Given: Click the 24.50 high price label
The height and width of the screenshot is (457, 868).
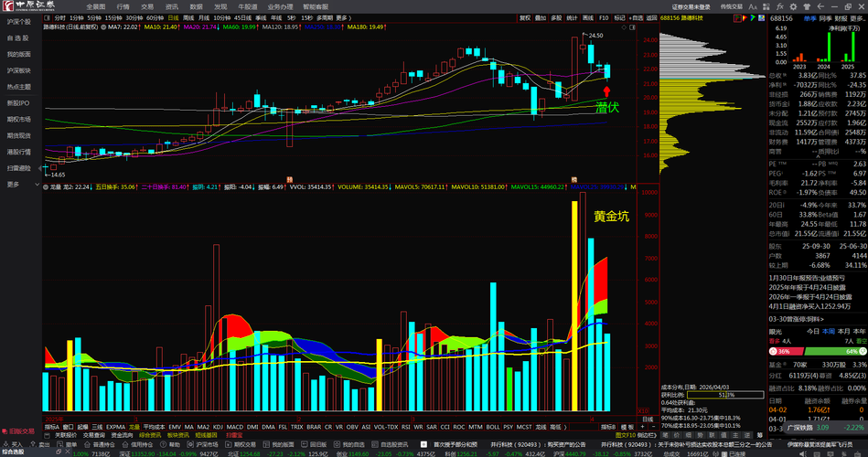Looking at the screenshot, I should click(595, 36).
